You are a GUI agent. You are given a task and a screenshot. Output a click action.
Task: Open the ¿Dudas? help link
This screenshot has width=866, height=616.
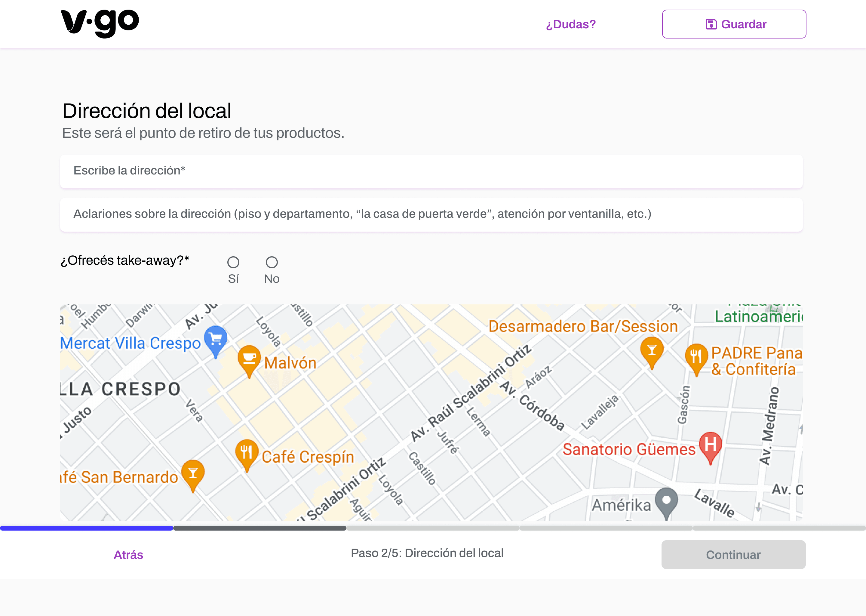coord(571,24)
